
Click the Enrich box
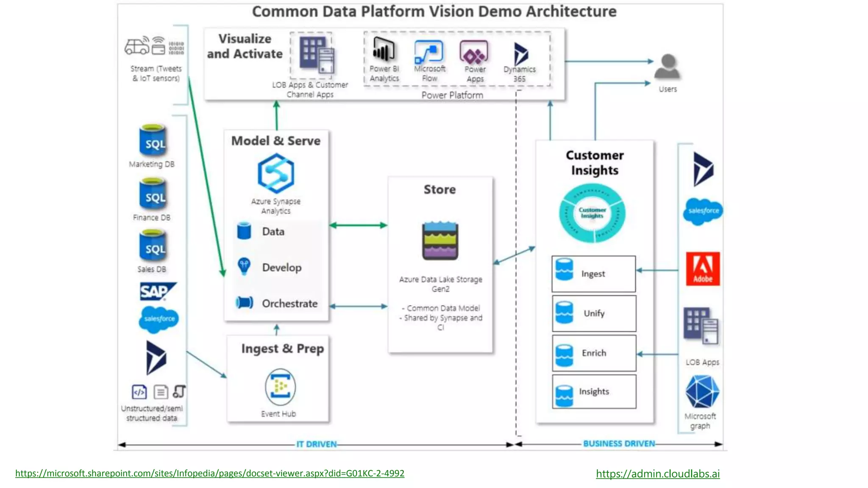coord(594,353)
